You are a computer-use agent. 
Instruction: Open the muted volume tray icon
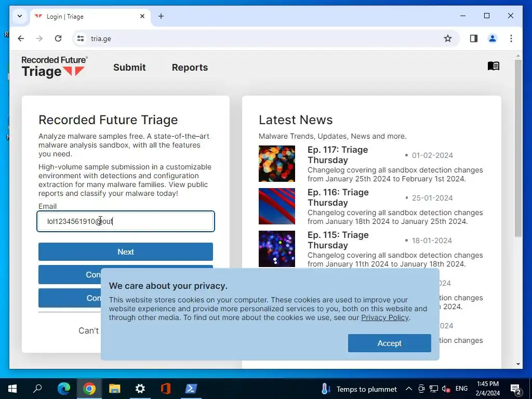point(446,389)
